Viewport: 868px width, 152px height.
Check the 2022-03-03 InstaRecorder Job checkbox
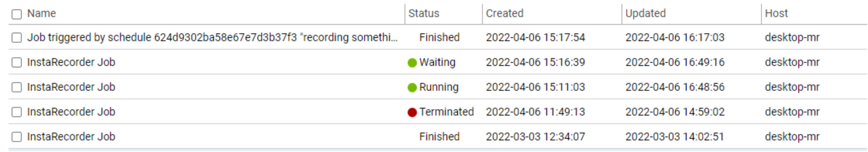pos(17,137)
